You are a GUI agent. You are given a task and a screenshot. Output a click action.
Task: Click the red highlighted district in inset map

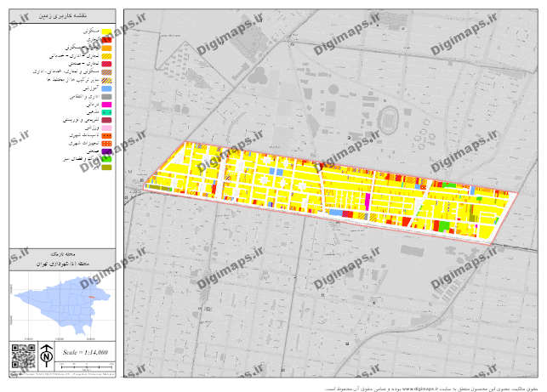(x=91, y=297)
